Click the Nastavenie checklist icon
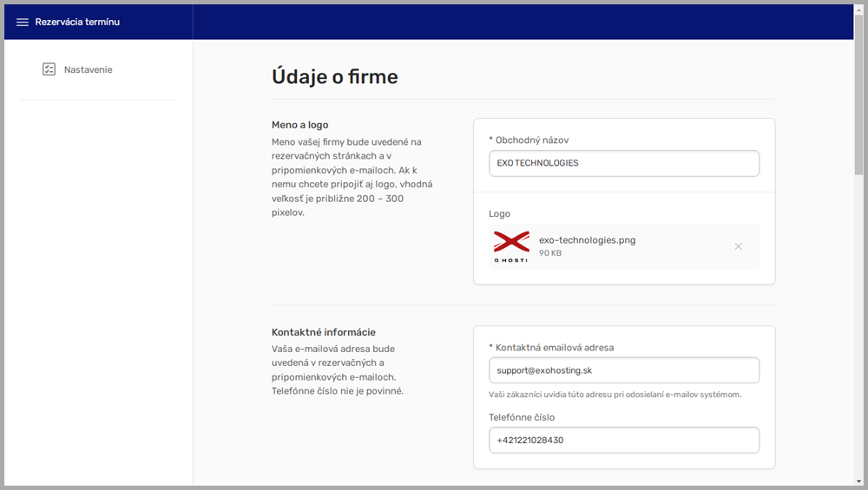This screenshot has height=490, width=868. coord(49,69)
